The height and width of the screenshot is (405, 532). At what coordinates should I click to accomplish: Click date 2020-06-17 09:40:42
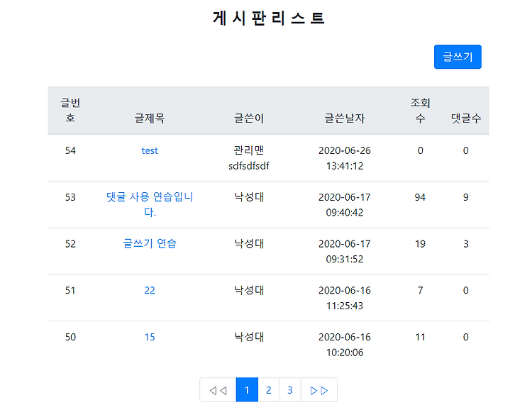tap(344, 205)
